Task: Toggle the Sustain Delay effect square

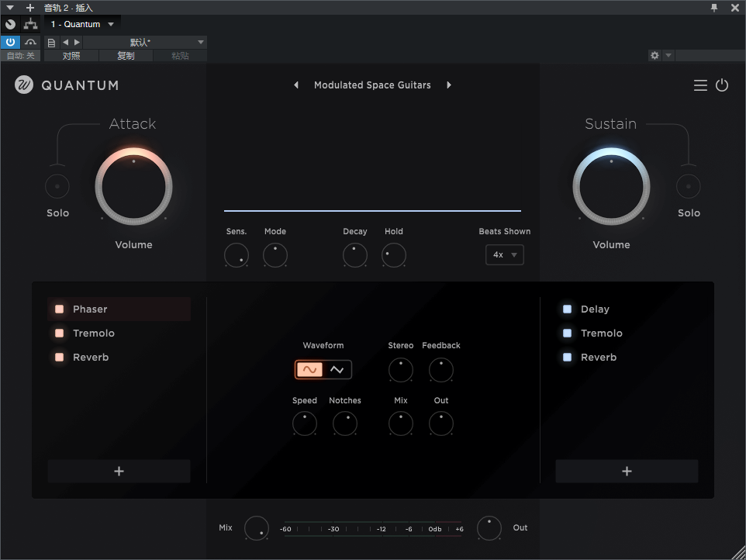Action: (567, 309)
